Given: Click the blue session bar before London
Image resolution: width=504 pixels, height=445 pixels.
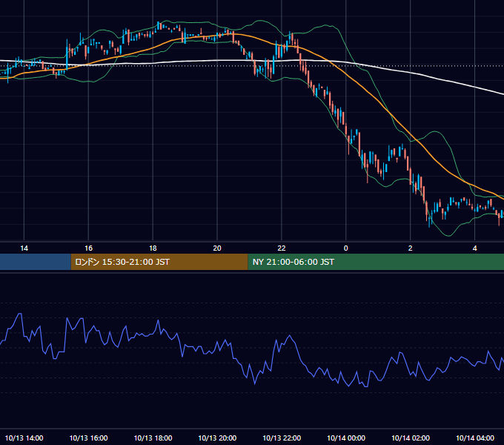Looking at the screenshot, I should click(36, 262).
